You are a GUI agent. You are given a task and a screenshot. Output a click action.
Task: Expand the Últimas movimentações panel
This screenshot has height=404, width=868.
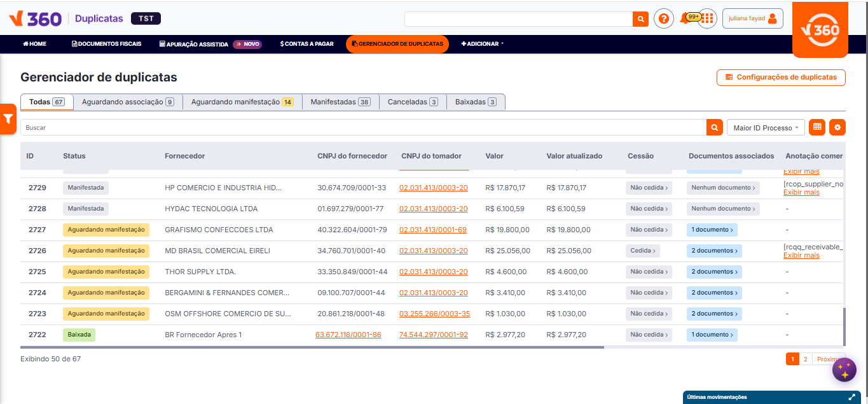pyautogui.click(x=851, y=397)
